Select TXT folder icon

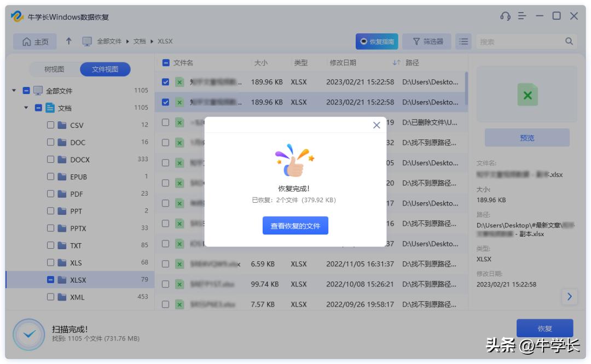click(x=62, y=245)
